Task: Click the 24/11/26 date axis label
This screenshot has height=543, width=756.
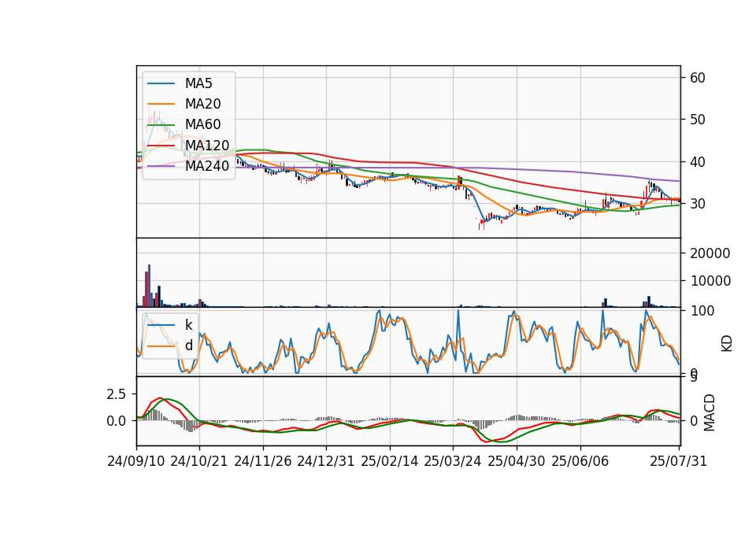Action: point(263,461)
